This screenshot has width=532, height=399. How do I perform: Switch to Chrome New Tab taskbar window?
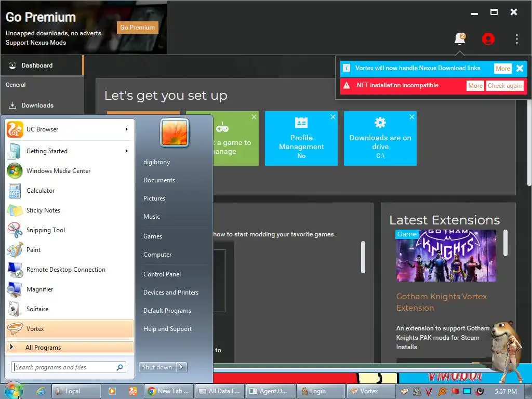169,391
